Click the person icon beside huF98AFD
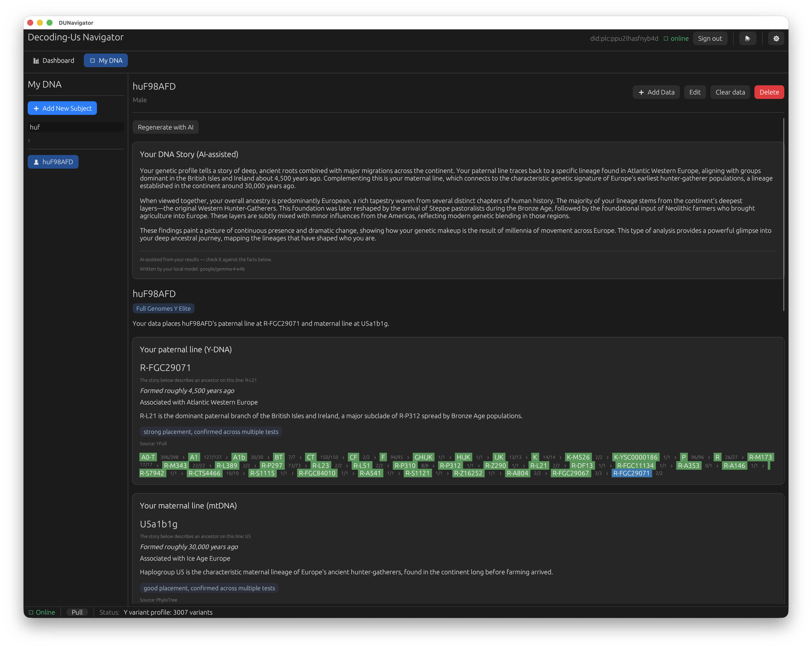This screenshot has width=812, height=649. click(36, 162)
